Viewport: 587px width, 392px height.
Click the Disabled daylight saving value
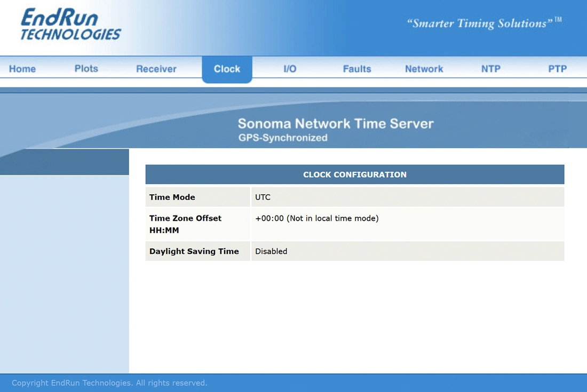(271, 251)
